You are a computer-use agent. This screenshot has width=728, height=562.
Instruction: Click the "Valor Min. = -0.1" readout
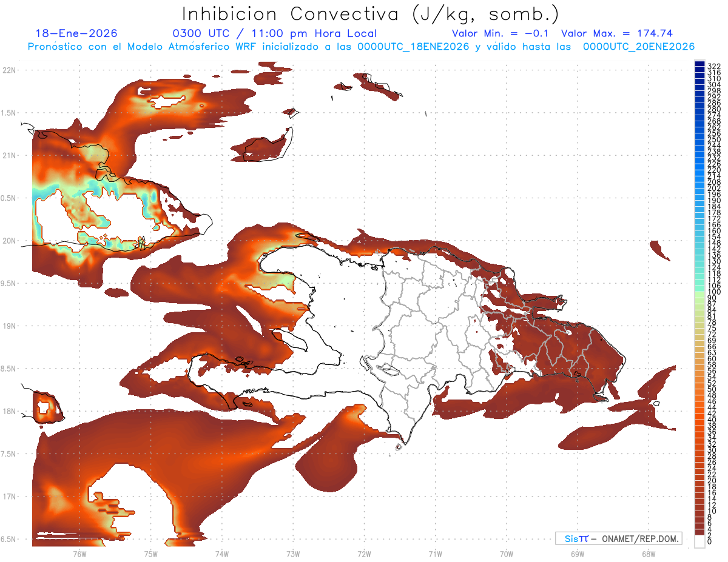click(500, 33)
